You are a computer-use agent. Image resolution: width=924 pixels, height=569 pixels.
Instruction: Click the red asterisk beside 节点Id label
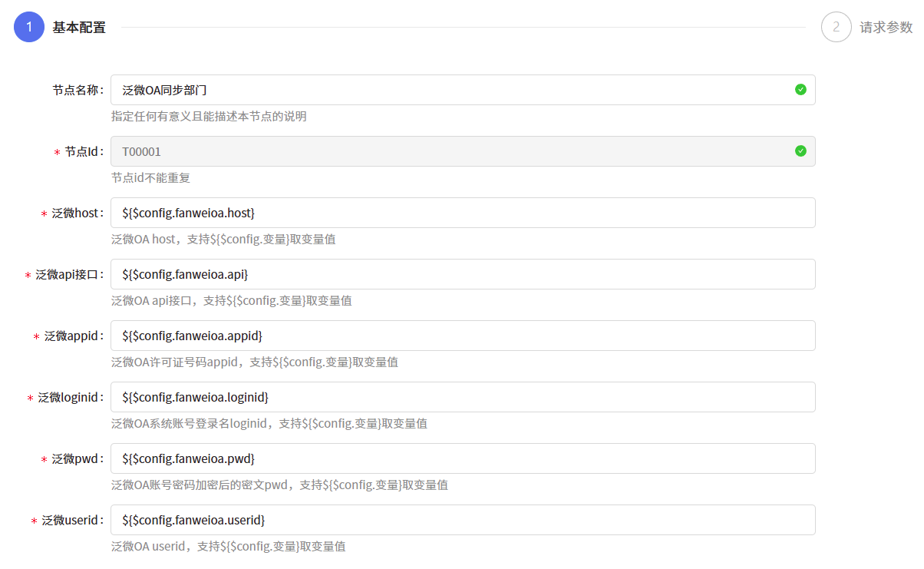tap(58, 151)
